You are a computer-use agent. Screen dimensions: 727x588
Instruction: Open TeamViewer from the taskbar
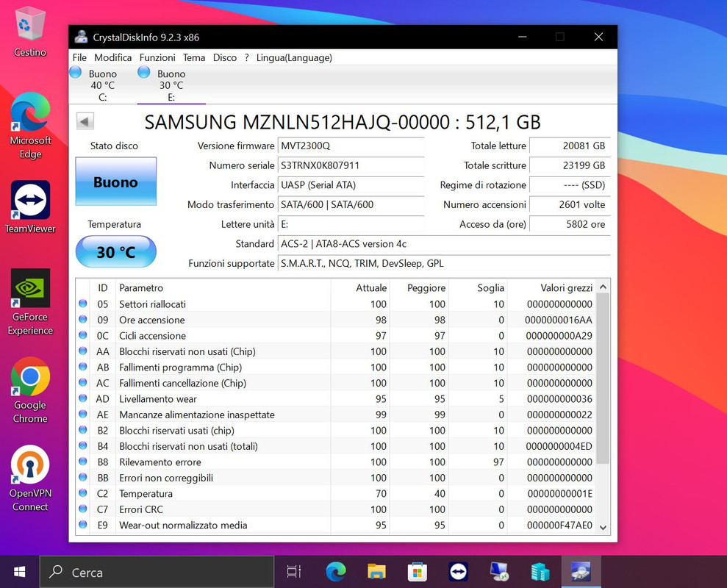pos(459,572)
